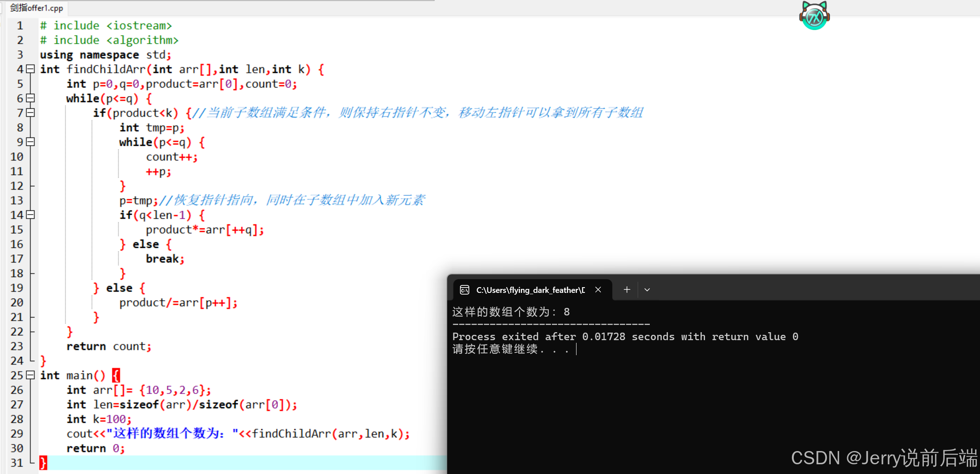Click the terminal icon in the console tab
Image resolution: width=980 pixels, height=474 pixels.
[x=464, y=290]
